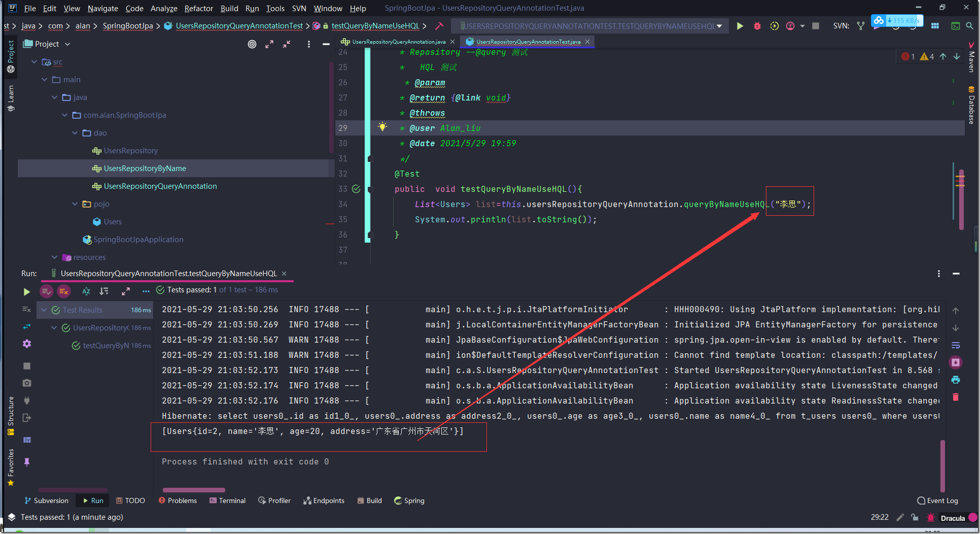Toggle auto-test with the blue arrows icon
The width and height of the screenshot is (980, 534).
click(x=27, y=327)
